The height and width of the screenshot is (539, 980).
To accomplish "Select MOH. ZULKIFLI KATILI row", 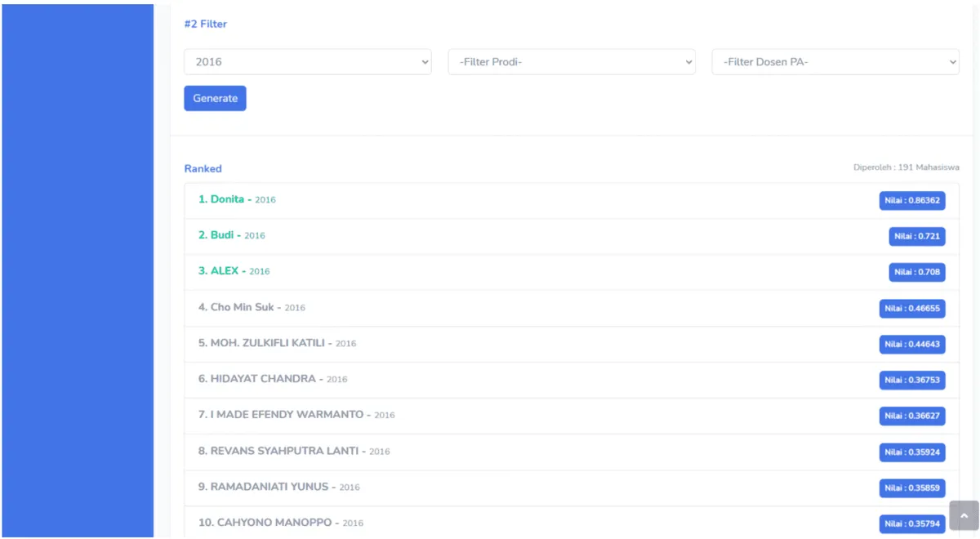I will pos(572,344).
